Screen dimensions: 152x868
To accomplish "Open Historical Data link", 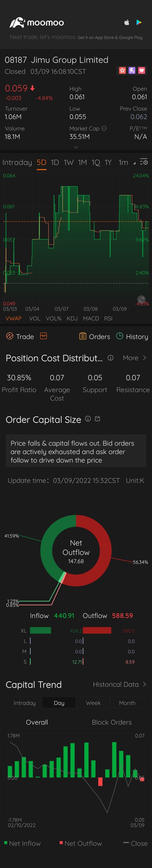I will point(119,684).
